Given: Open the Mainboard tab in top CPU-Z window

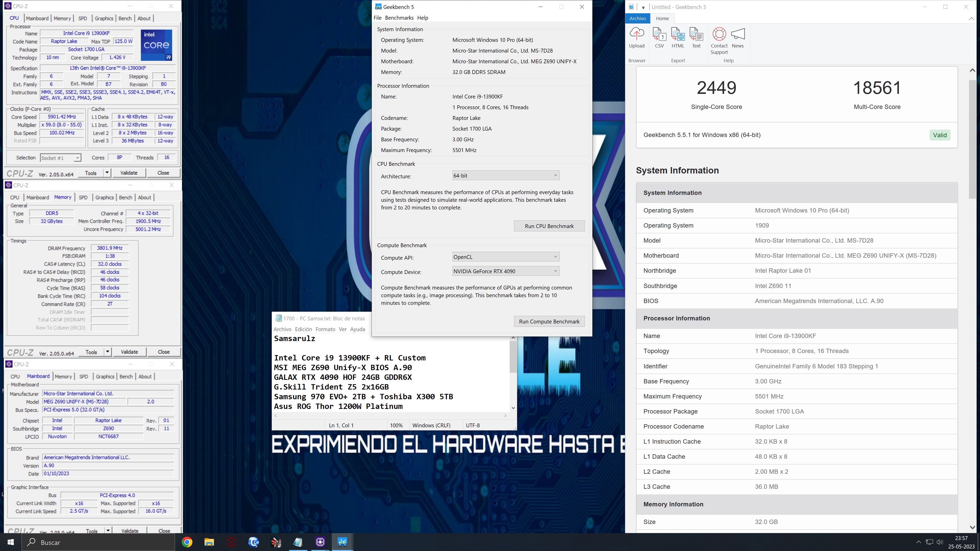Looking at the screenshot, I should [37, 18].
